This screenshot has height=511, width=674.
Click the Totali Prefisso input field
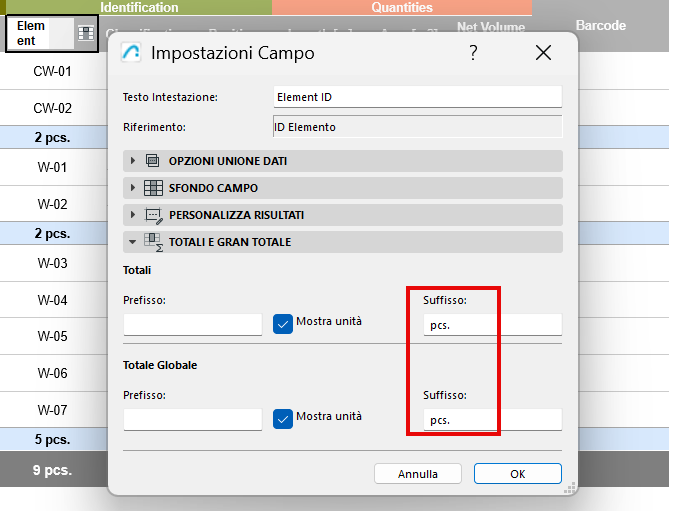tap(192, 325)
